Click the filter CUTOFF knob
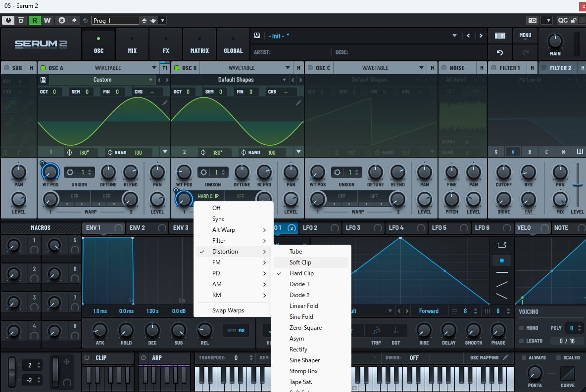This screenshot has height=392, width=586. [503, 172]
